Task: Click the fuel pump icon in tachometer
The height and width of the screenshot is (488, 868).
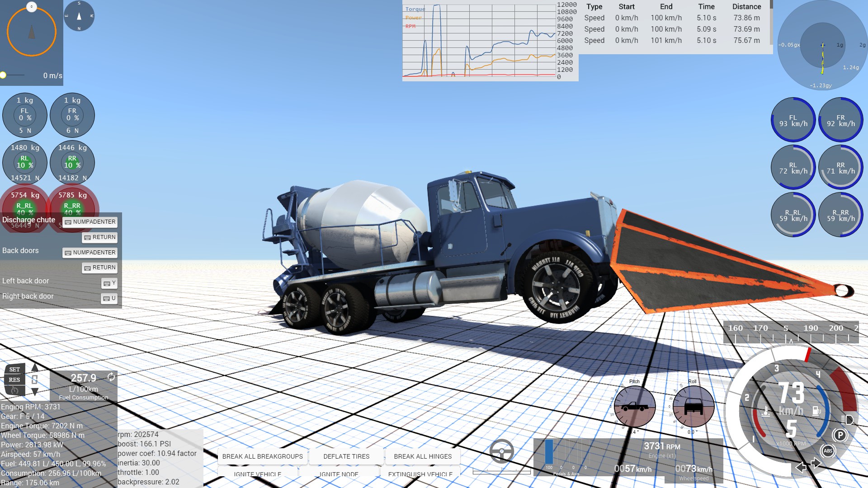Action: pyautogui.click(x=816, y=411)
